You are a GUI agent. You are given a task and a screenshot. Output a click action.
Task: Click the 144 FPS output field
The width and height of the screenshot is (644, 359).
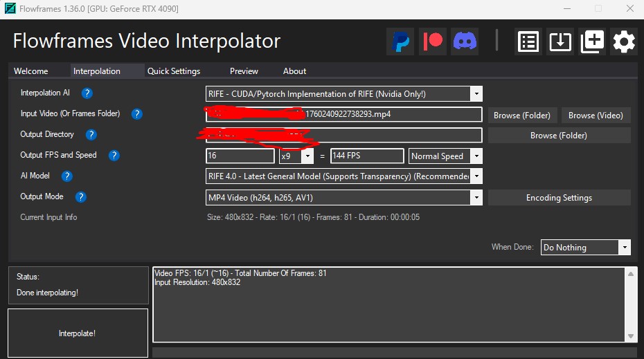point(367,156)
